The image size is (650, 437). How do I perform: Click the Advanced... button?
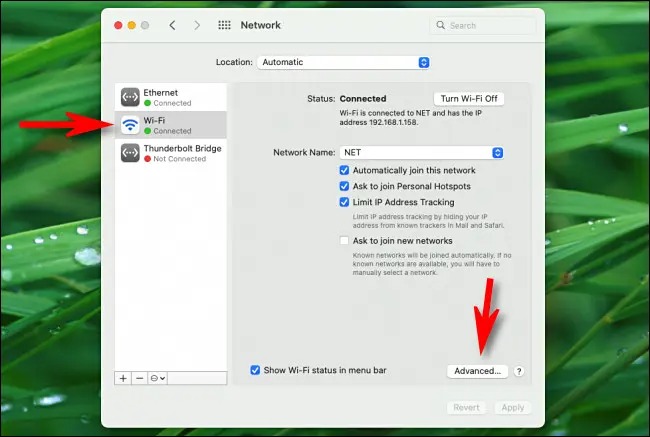pyautogui.click(x=477, y=371)
